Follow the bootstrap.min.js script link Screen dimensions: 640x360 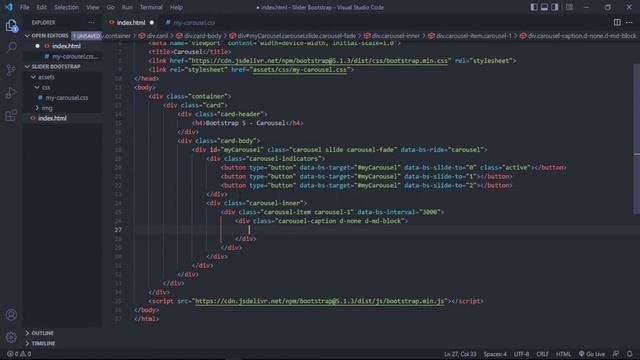tap(320, 301)
